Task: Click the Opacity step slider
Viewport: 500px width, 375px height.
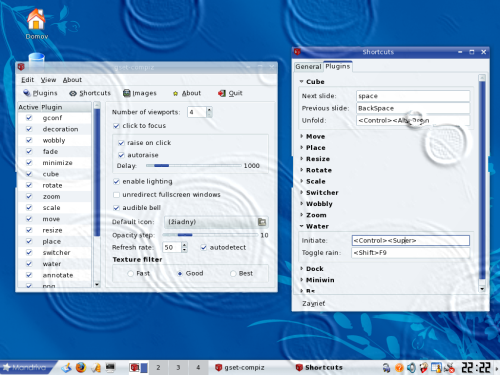Action: pyautogui.click(x=211, y=235)
